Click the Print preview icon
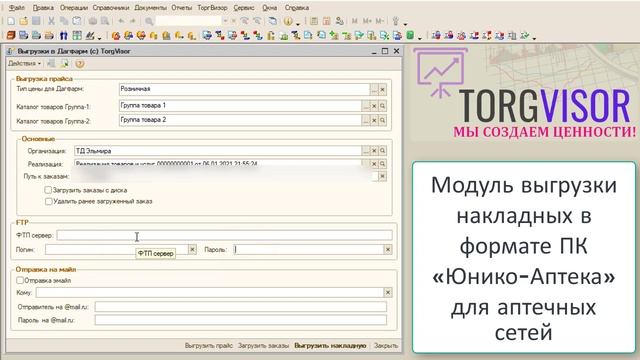The width and height of the screenshot is (640, 360). pyautogui.click(x=105, y=21)
